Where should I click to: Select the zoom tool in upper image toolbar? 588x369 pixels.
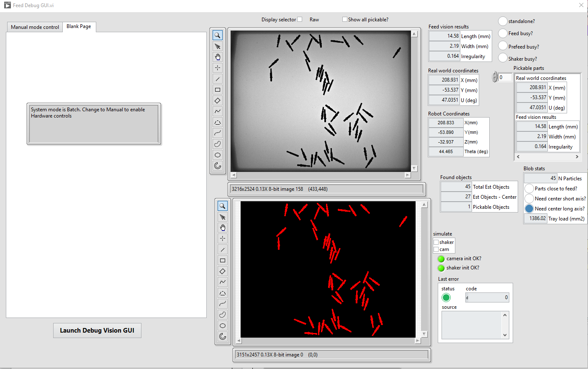tap(218, 35)
